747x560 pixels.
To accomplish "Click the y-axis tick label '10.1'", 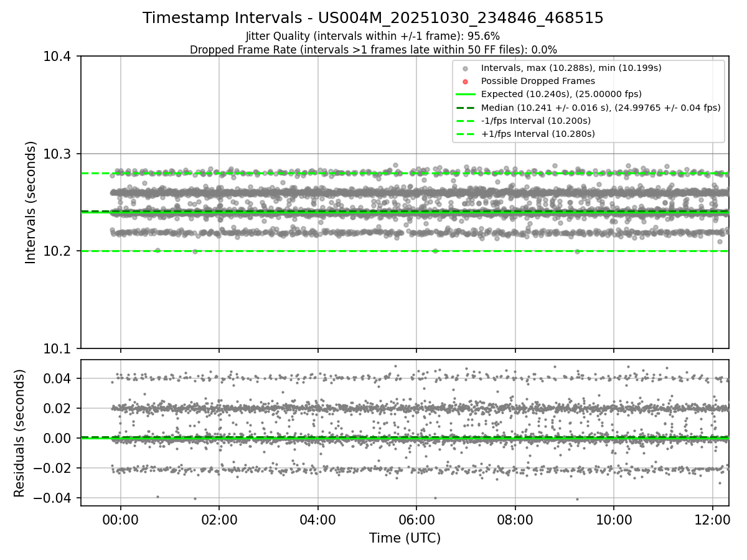I will pyautogui.click(x=59, y=348).
